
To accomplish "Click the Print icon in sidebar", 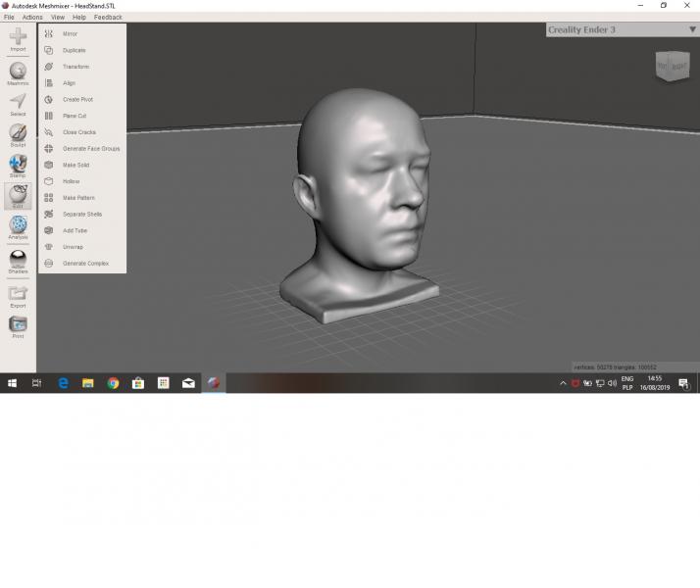I will point(18,325).
